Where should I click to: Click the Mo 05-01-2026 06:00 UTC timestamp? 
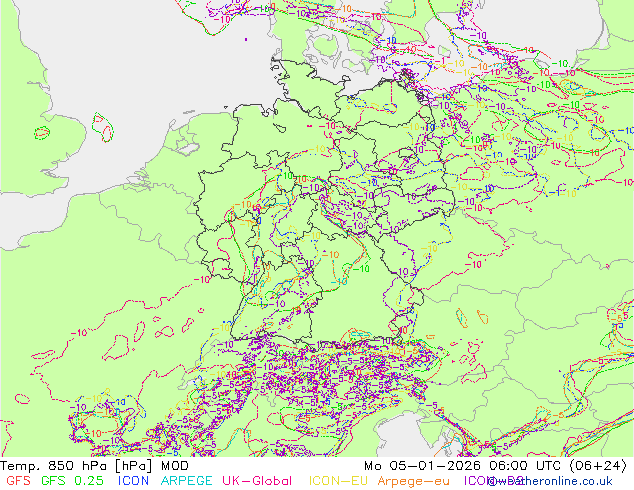point(496,466)
